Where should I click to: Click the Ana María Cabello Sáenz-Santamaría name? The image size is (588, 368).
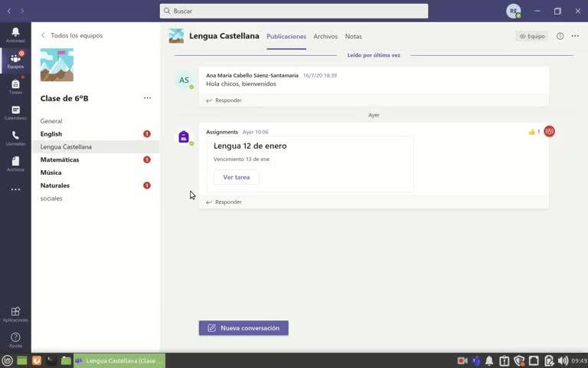pos(252,75)
